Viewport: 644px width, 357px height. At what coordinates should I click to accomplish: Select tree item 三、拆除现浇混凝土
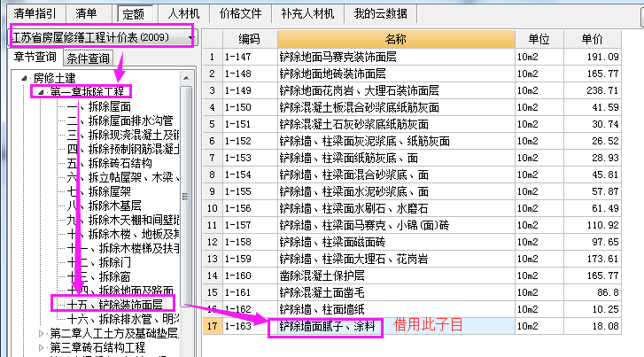123,135
